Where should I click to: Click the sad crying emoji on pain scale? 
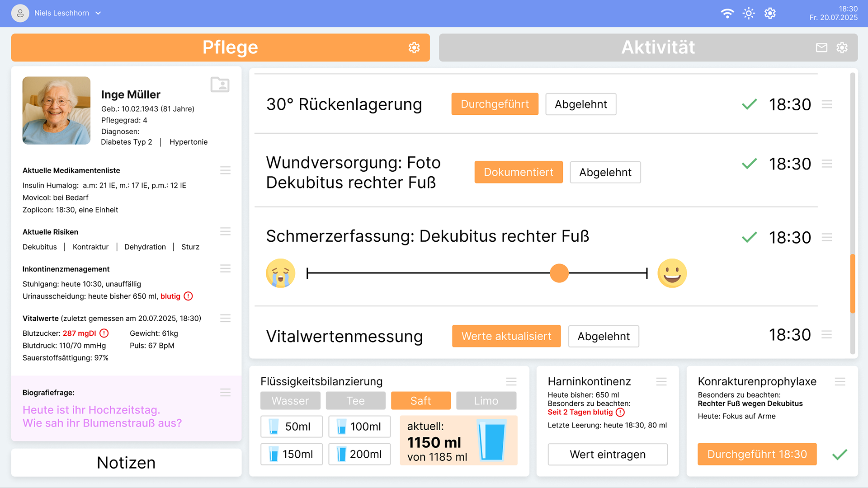[x=280, y=273]
